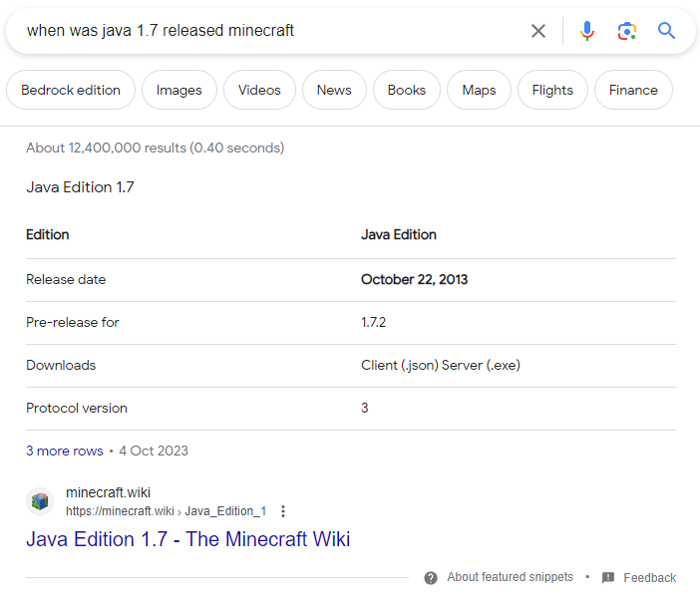Click the question mark icon for featured snippets
This screenshot has width=700, height=607.
(x=431, y=578)
